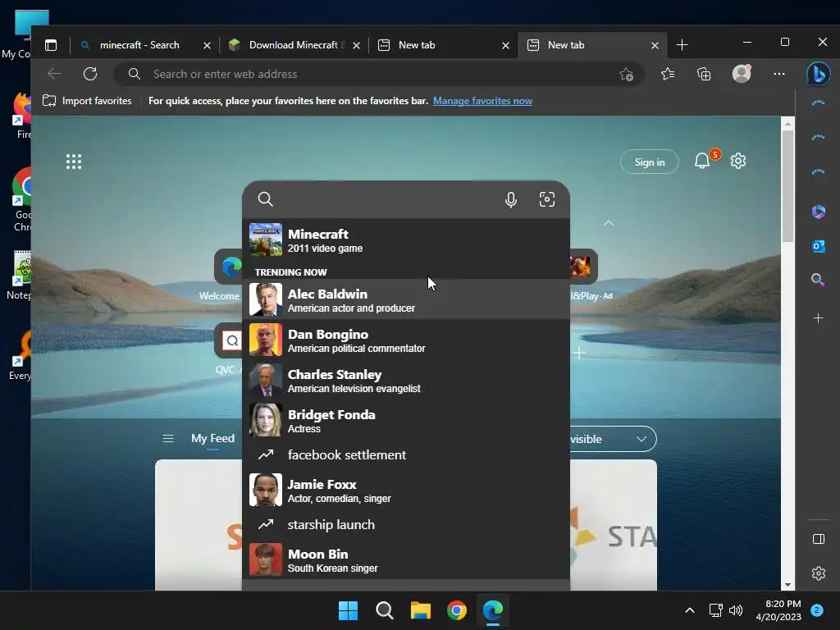Select the Alec Baldwin trending suggestion
This screenshot has width=840, height=630.
(x=406, y=299)
